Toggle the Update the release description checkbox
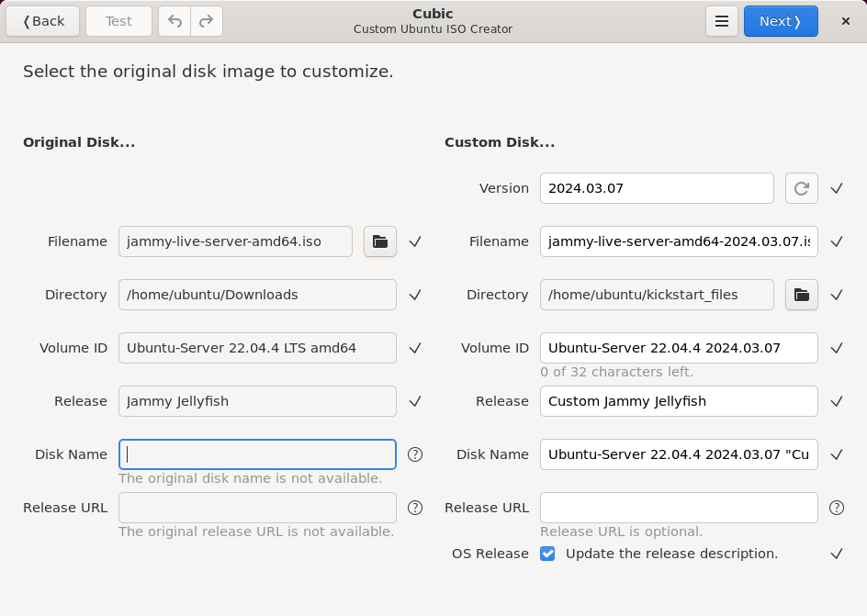The height and width of the screenshot is (616, 867). coord(547,554)
